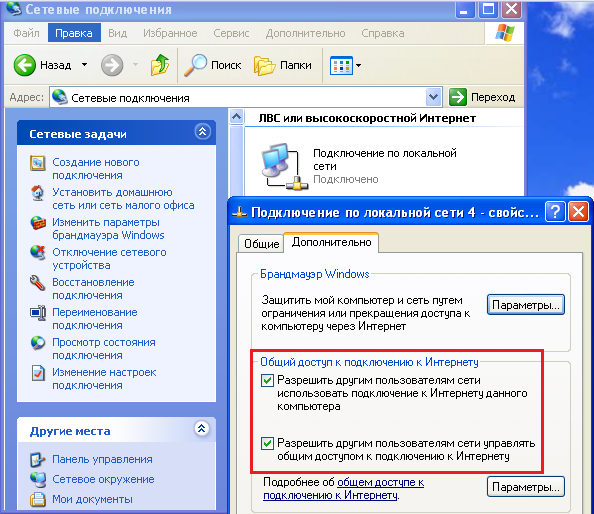Click ЛВС или высокоскоростной Интернет header
The height and width of the screenshot is (514, 594).
click(367, 118)
